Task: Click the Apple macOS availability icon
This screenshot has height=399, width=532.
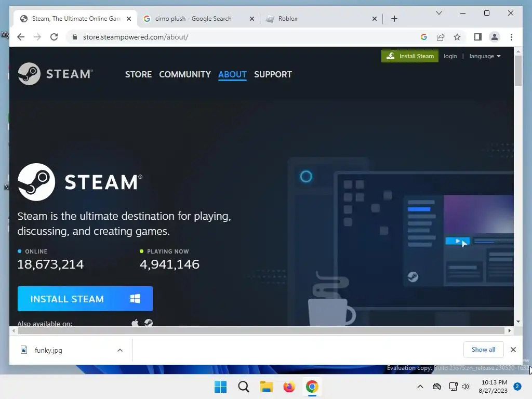Action: 135,323
